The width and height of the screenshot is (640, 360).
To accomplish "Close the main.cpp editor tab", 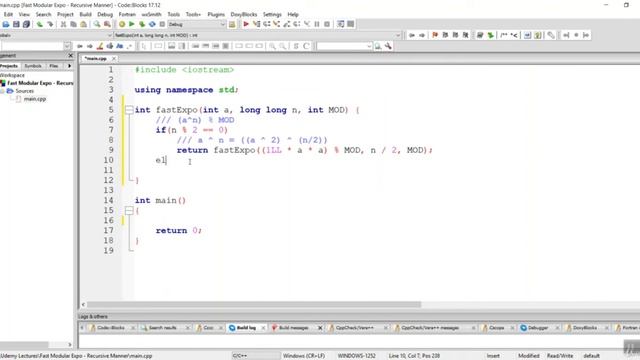I will tap(114, 59).
